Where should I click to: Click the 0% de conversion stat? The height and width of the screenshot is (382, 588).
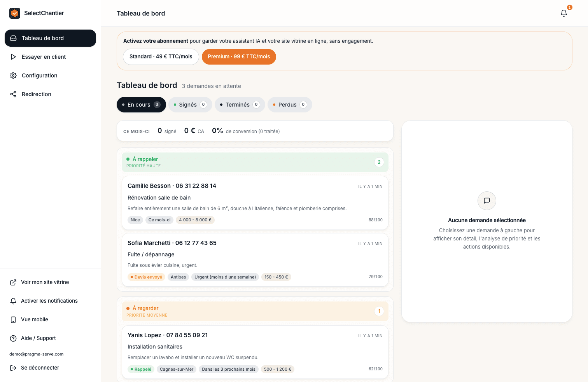[x=246, y=131]
